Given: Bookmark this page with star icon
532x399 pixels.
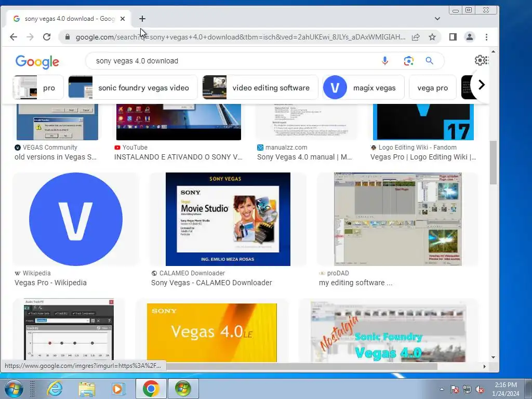Looking at the screenshot, I should click(432, 37).
